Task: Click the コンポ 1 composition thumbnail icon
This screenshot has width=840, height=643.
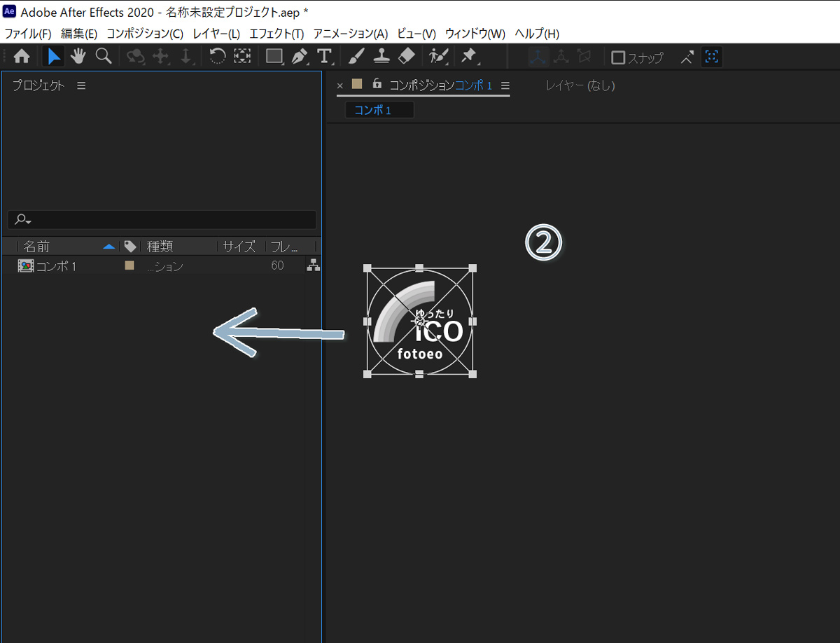Action: click(25, 265)
